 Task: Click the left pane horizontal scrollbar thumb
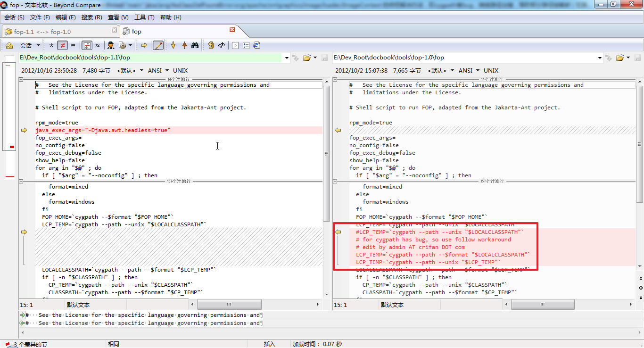230,305
